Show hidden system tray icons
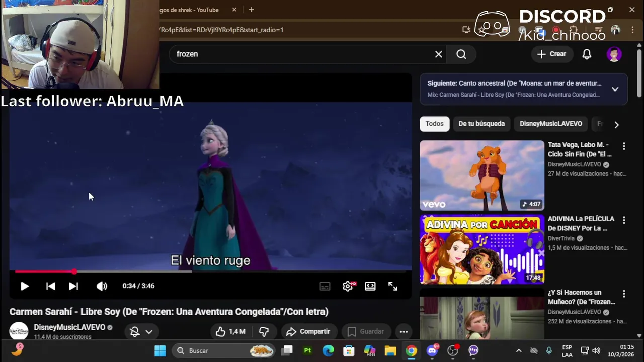Image resolution: width=644 pixels, height=362 pixels. tap(519, 351)
